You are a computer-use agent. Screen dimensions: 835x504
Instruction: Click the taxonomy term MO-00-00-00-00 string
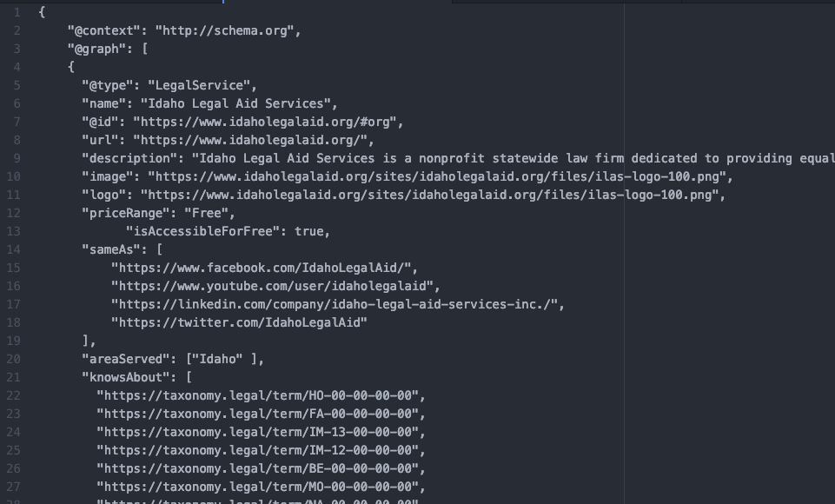coord(257,487)
